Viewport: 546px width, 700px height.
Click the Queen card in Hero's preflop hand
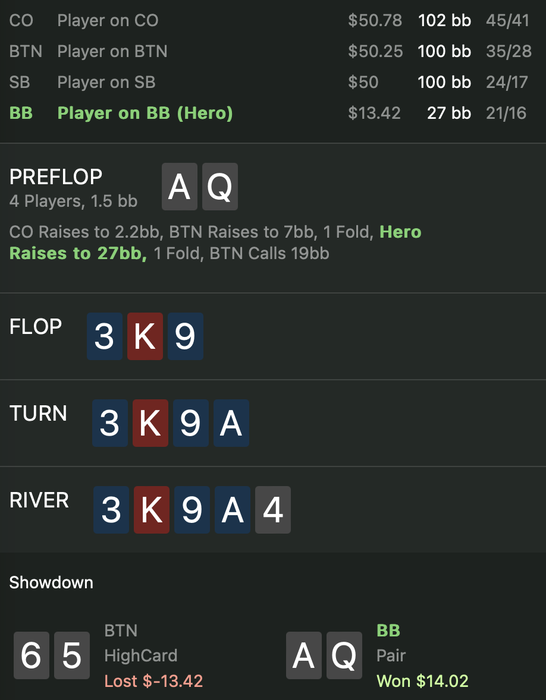(x=220, y=187)
